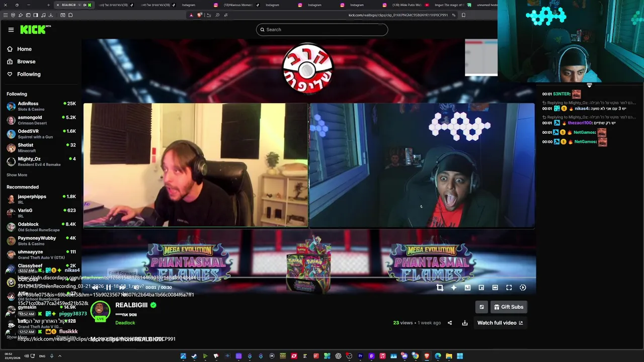Enable mini player mode
The width and height of the screenshot is (644, 362).
481,288
